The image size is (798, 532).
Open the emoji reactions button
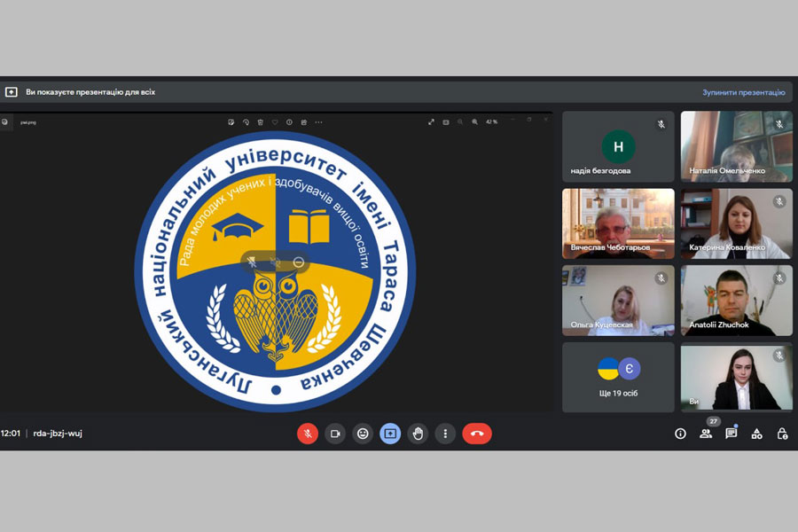click(x=363, y=434)
